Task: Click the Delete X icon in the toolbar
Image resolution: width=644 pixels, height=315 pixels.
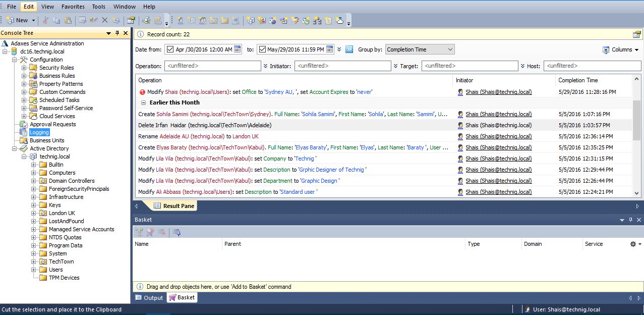Action: tap(105, 20)
